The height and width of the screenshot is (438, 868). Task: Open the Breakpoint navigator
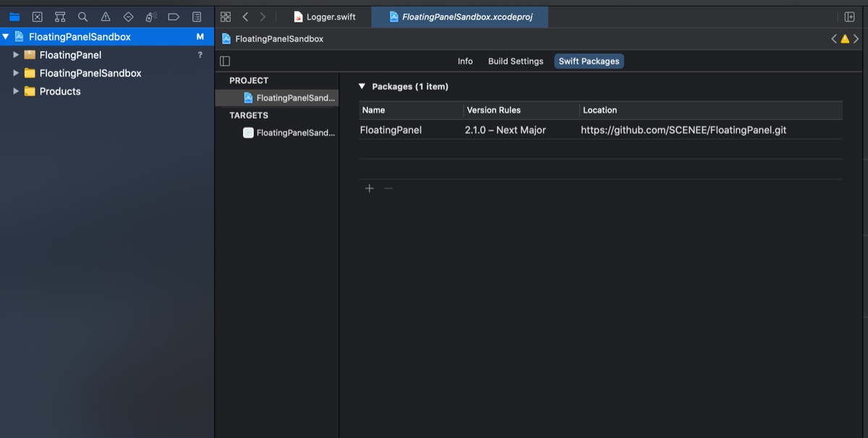pos(174,17)
